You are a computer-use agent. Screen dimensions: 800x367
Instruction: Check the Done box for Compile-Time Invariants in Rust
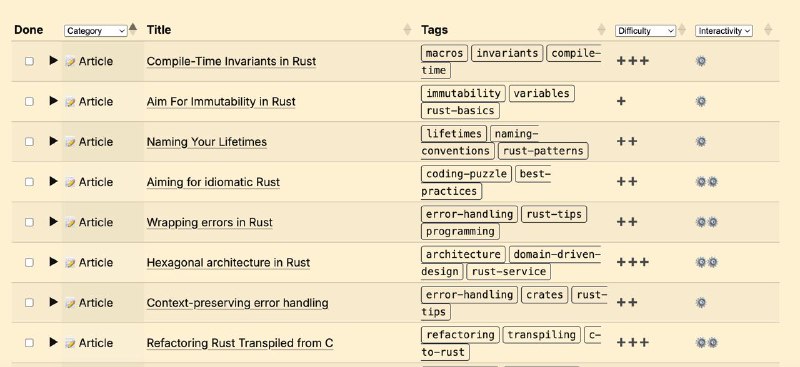[x=29, y=61]
